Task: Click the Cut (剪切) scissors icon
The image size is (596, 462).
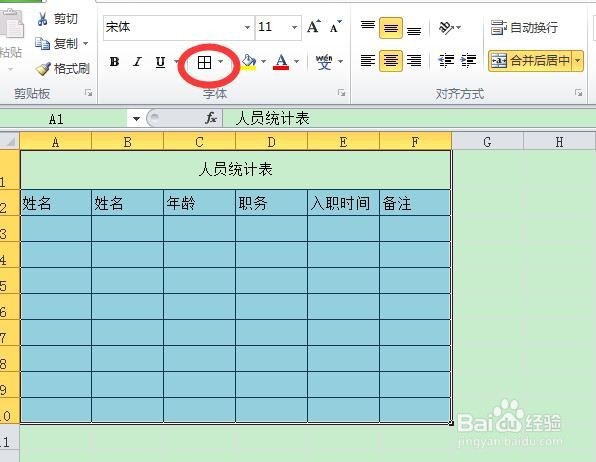Action: click(42, 19)
